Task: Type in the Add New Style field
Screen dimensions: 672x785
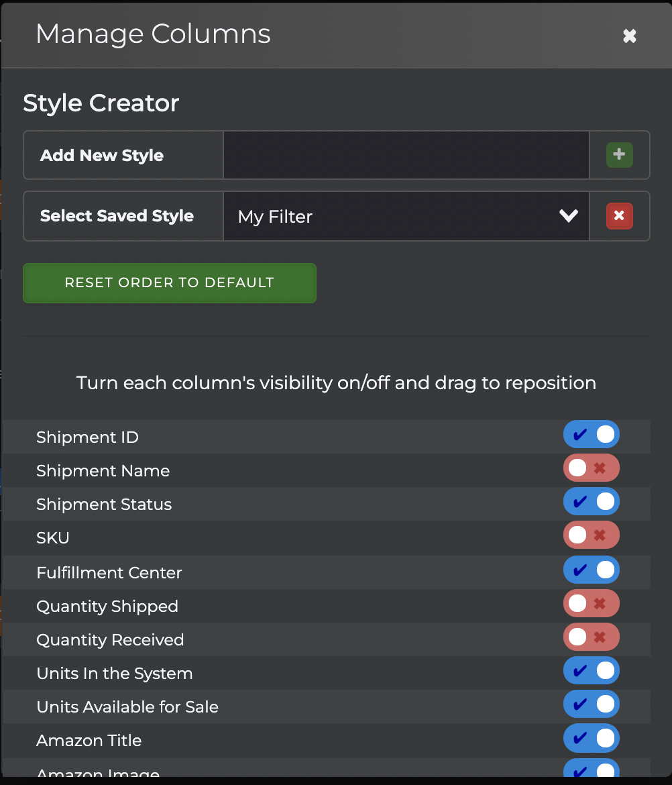Action: pyautogui.click(x=406, y=155)
